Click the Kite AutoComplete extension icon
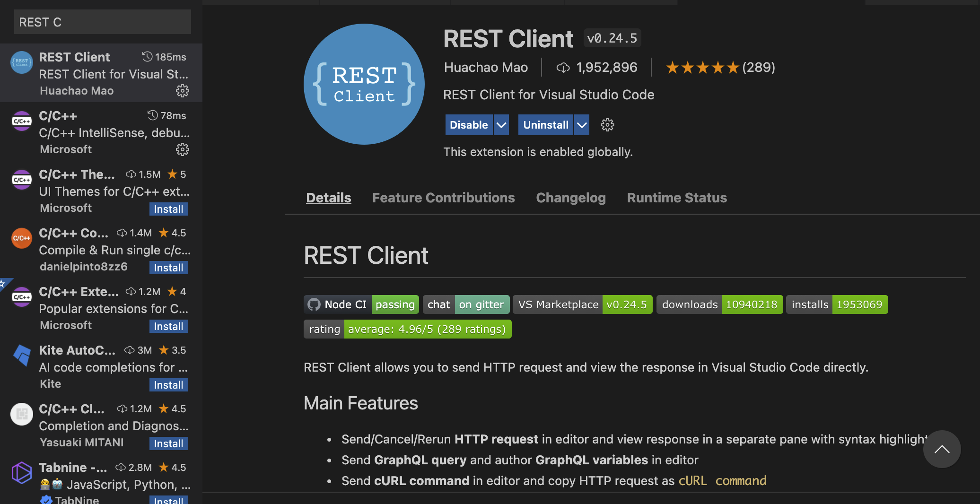 [x=22, y=356]
